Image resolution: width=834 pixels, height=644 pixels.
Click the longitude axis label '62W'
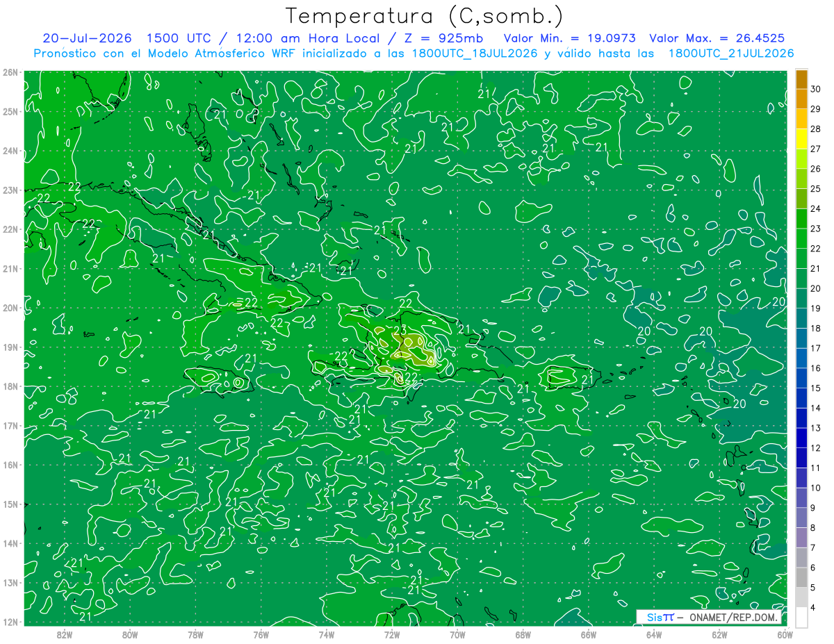tap(719, 634)
